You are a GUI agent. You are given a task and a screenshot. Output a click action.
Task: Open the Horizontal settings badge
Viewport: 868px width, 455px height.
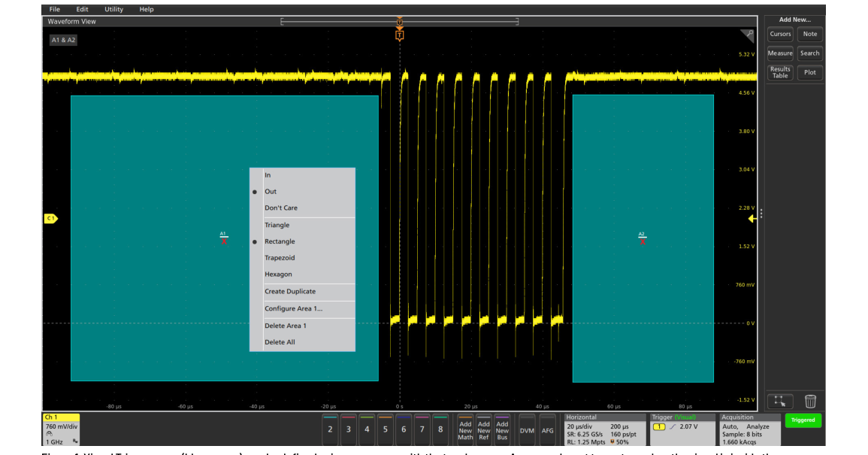pos(604,429)
